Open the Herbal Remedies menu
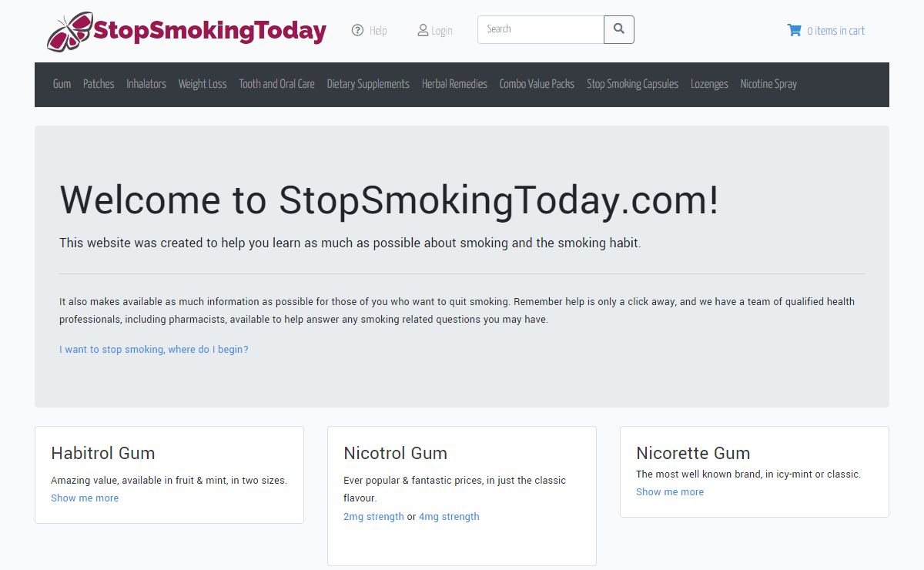The height and width of the screenshot is (570, 924). pos(454,84)
